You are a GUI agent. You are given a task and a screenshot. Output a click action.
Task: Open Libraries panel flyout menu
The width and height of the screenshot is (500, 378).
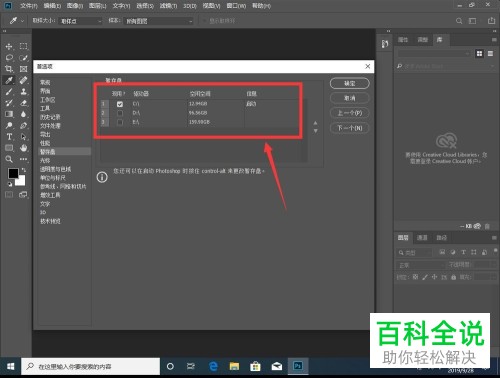point(494,40)
